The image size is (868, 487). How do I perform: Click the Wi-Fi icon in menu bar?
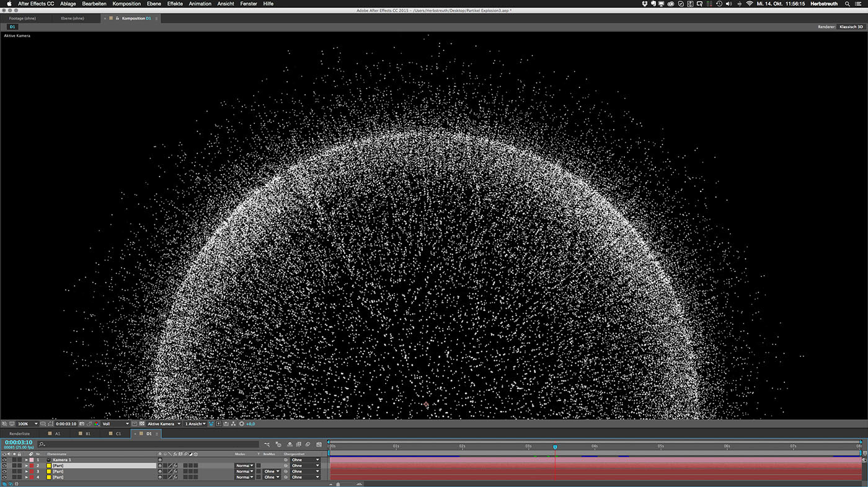[749, 4]
